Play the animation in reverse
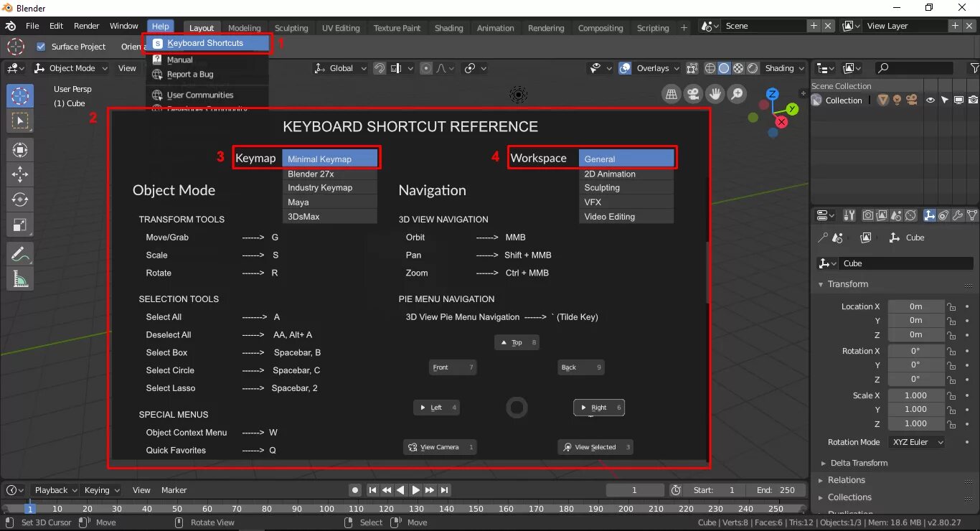 coord(401,490)
